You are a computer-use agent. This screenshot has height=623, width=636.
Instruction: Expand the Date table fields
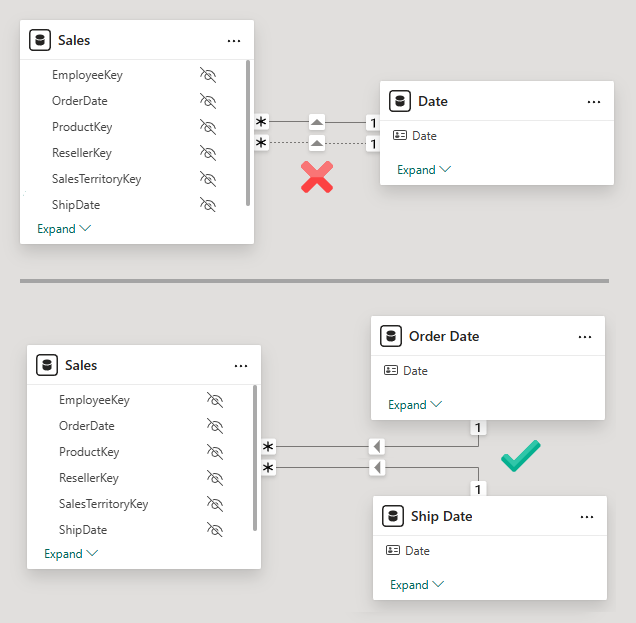424,170
